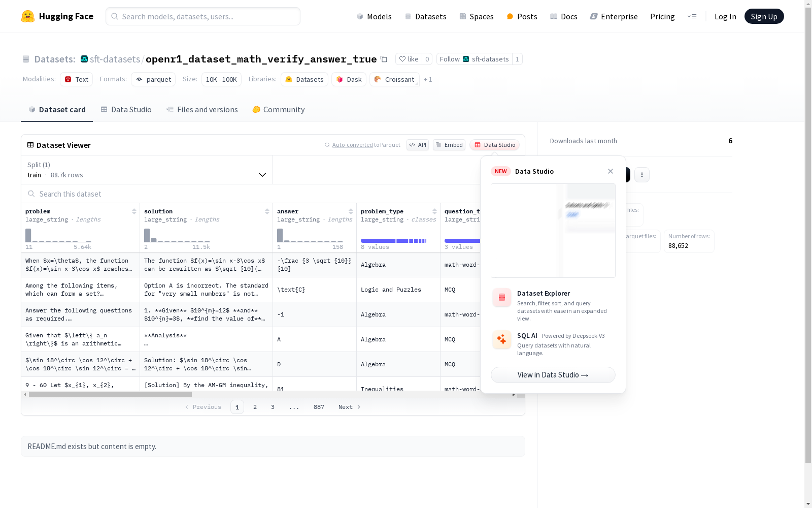Focus the 'Search models, datasets, users' field
Screen dimensions: 812x508
click(x=203, y=16)
